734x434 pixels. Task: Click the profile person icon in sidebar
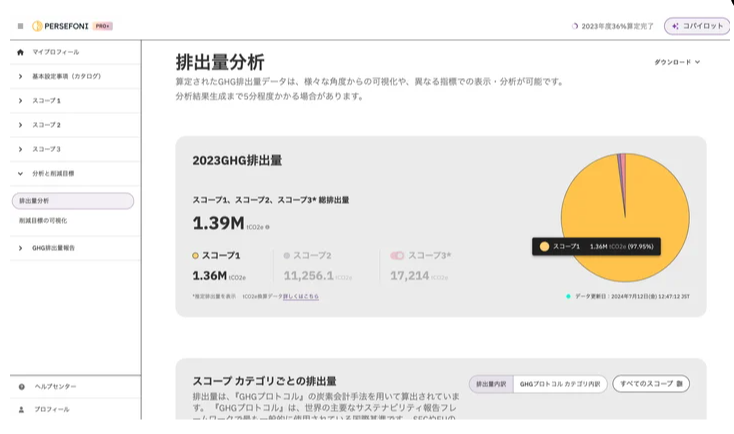pos(21,409)
